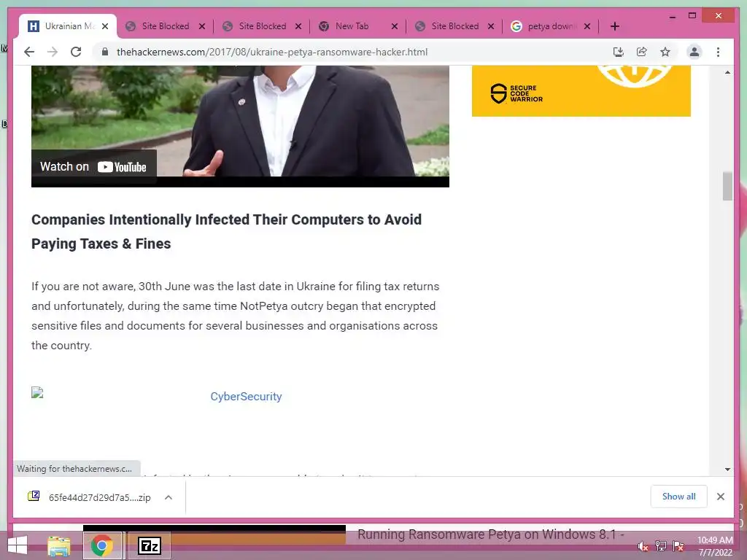Open Action Center flag icon

[678, 546]
